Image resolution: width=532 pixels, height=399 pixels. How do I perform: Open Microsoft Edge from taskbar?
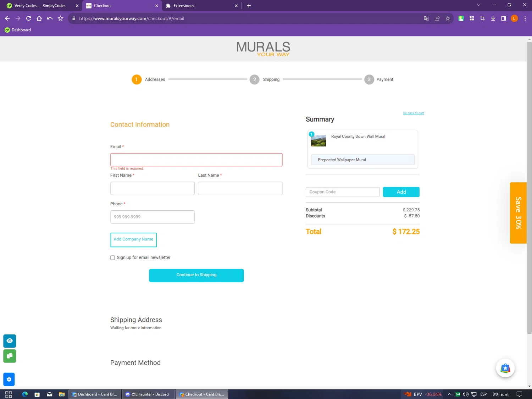[x=25, y=394]
